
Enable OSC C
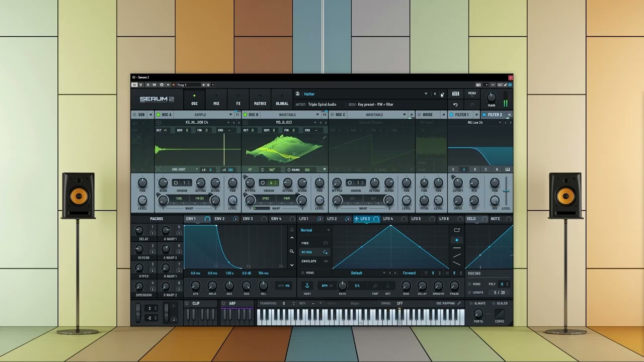(x=333, y=115)
